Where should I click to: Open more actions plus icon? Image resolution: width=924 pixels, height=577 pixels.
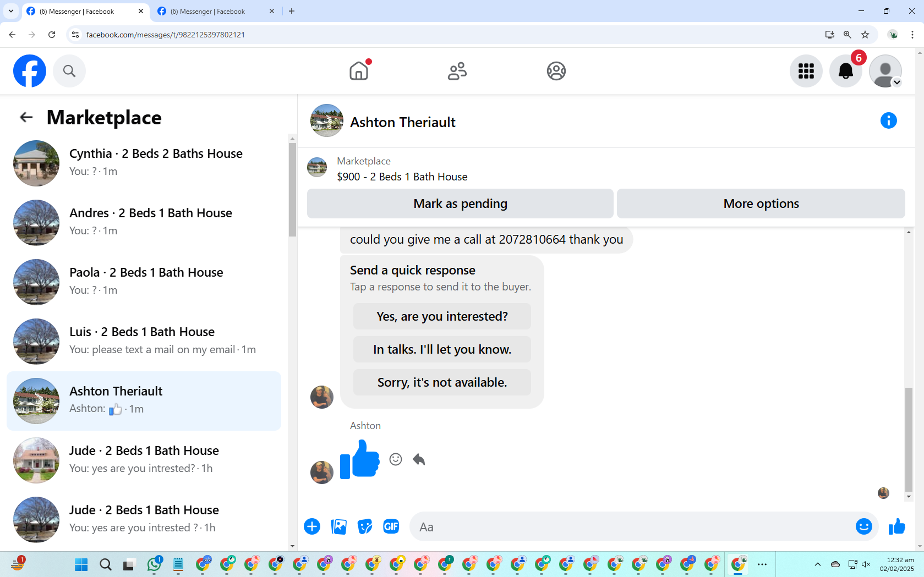point(312,526)
